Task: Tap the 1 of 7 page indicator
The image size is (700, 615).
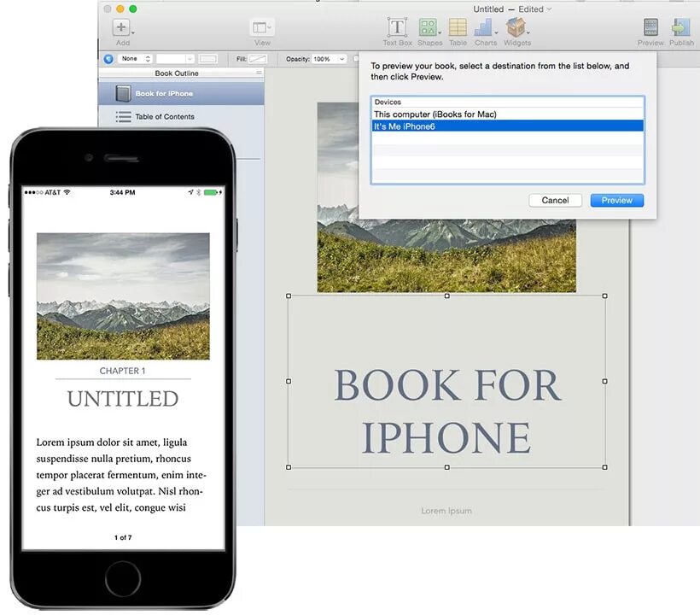Action: 123,537
